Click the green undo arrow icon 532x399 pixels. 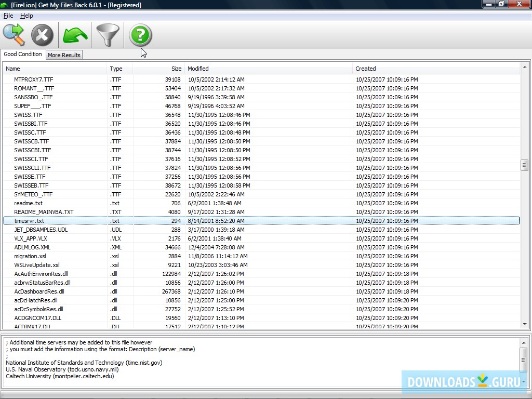click(74, 34)
